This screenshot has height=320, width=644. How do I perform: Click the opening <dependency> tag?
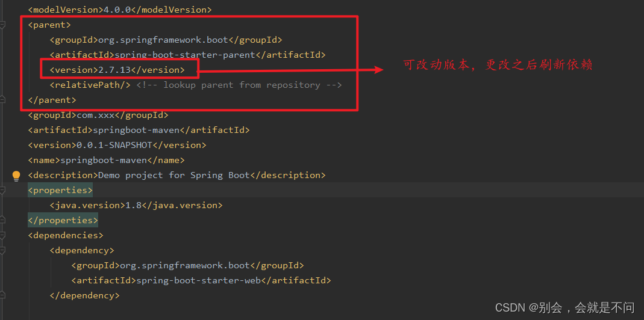82,250
